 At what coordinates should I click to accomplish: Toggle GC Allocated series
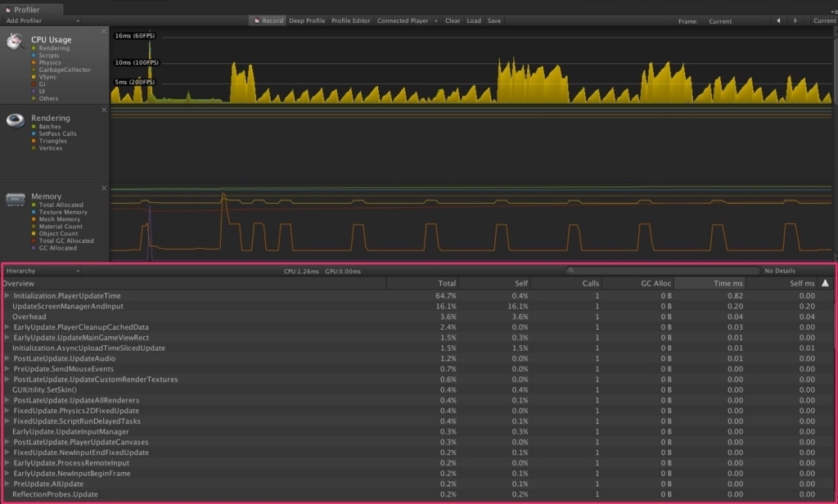click(34, 248)
